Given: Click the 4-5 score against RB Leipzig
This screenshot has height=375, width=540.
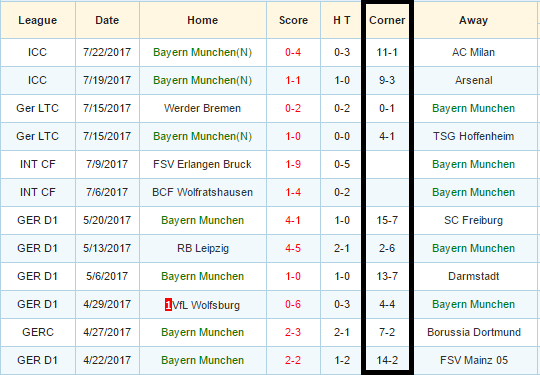Looking at the screenshot, I should 293,248.
